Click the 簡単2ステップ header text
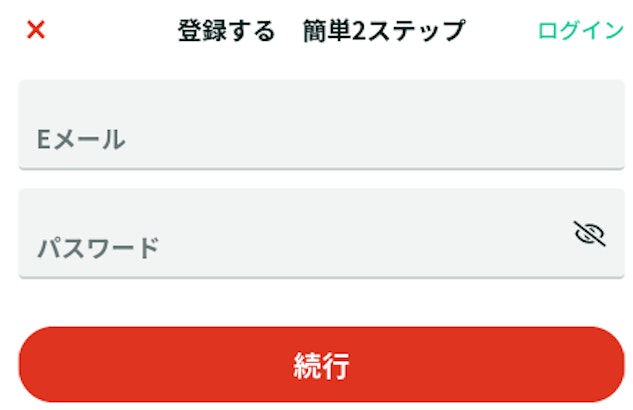This screenshot has width=633, height=410. pos(384,31)
